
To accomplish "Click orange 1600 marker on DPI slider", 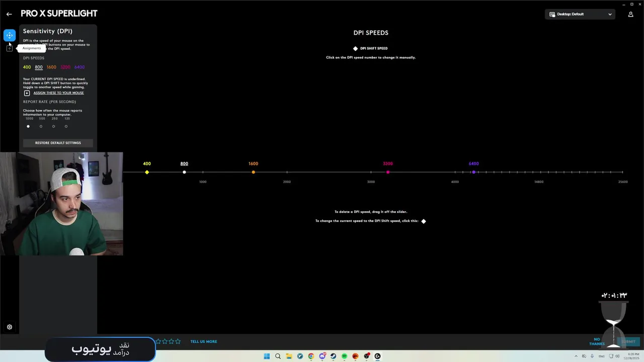I will 253,172.
